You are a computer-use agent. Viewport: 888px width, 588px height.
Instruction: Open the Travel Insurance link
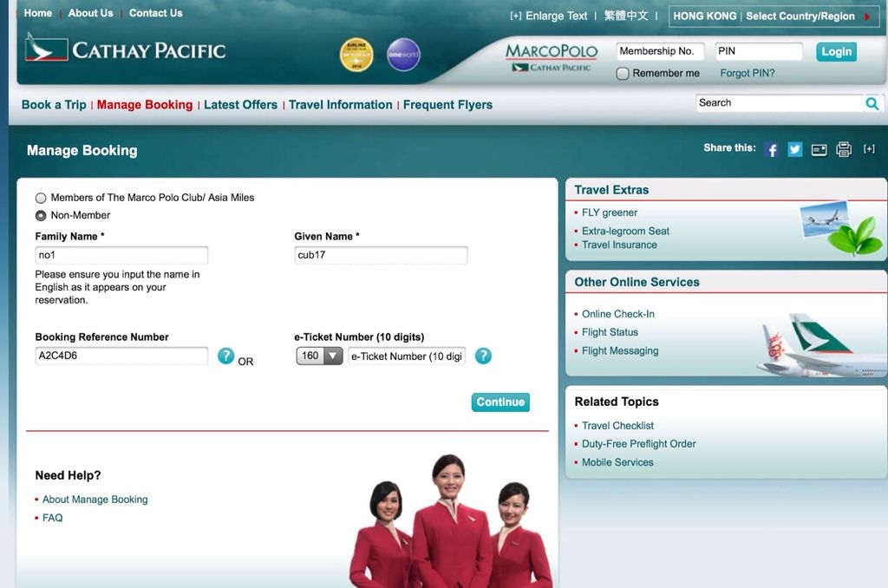(x=619, y=245)
